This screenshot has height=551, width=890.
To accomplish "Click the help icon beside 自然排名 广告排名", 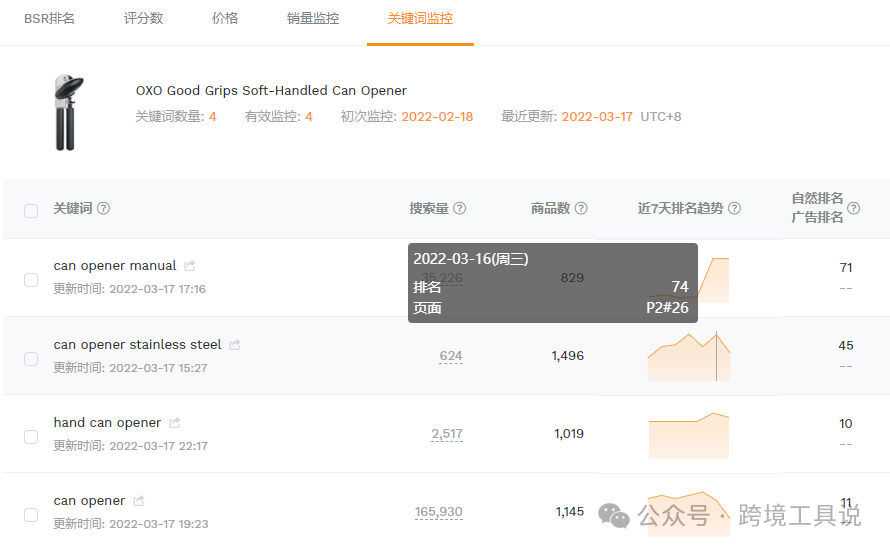I will (853, 208).
